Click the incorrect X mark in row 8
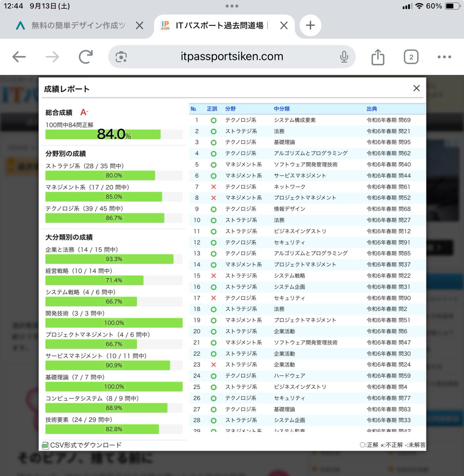Viewport: 464px width, 476px height. [213, 198]
